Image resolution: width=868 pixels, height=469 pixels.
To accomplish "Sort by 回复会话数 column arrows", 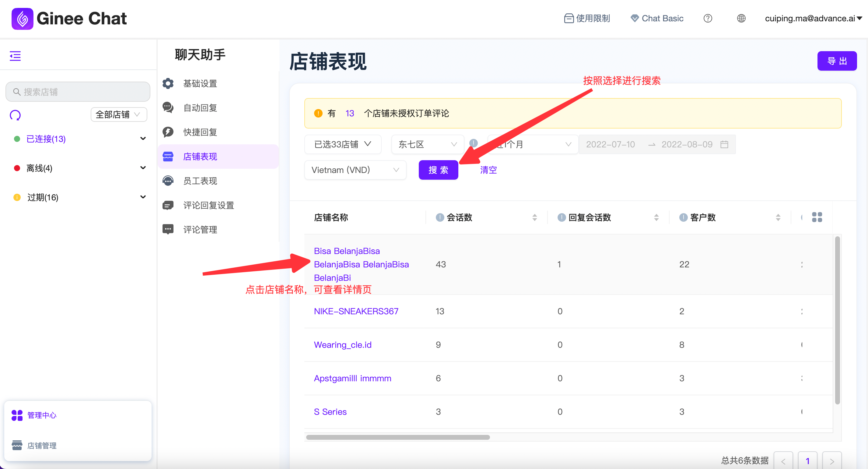I will 656,217.
